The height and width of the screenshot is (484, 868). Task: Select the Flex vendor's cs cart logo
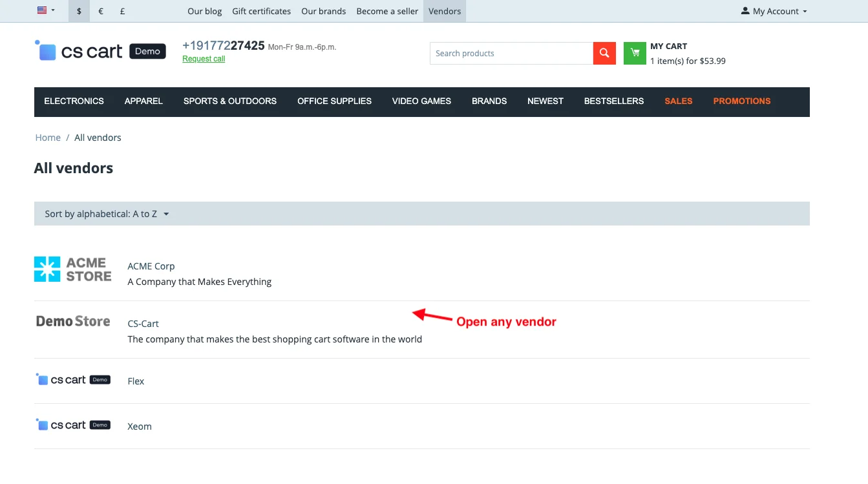73,380
